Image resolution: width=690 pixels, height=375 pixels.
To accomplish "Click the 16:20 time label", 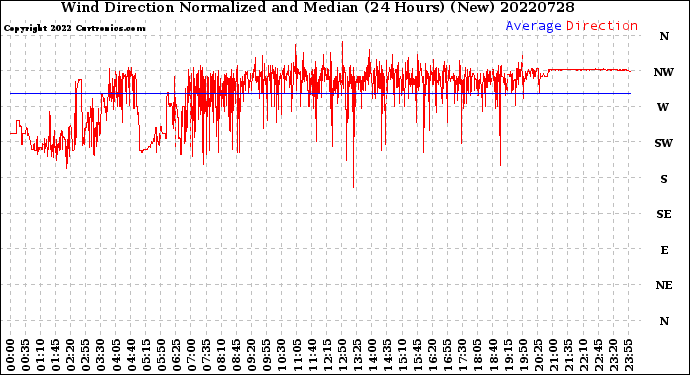I will pyautogui.click(x=433, y=355).
